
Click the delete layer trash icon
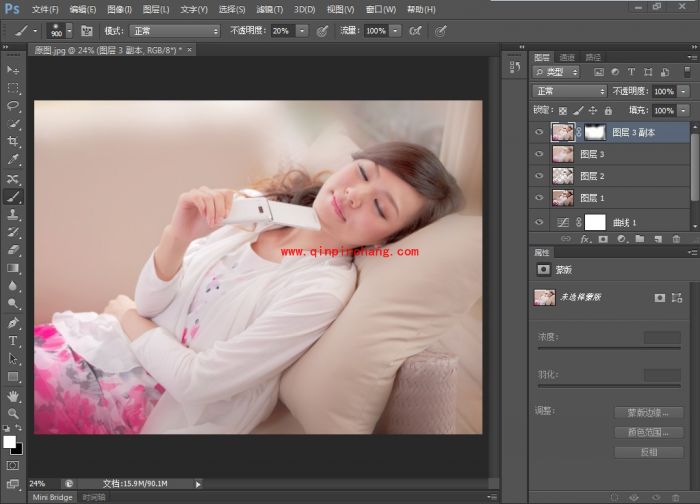[676, 239]
